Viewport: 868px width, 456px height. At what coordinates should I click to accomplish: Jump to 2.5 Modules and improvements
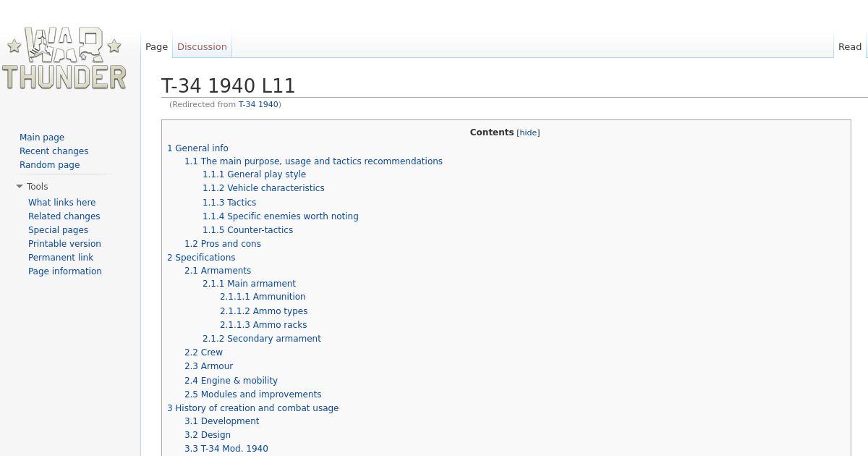tap(252, 394)
